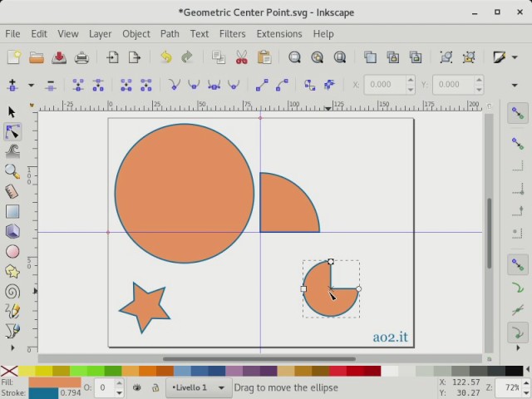This screenshot has height=399, width=532.
Task: Toggle snap to path intersections
Action: (518, 310)
